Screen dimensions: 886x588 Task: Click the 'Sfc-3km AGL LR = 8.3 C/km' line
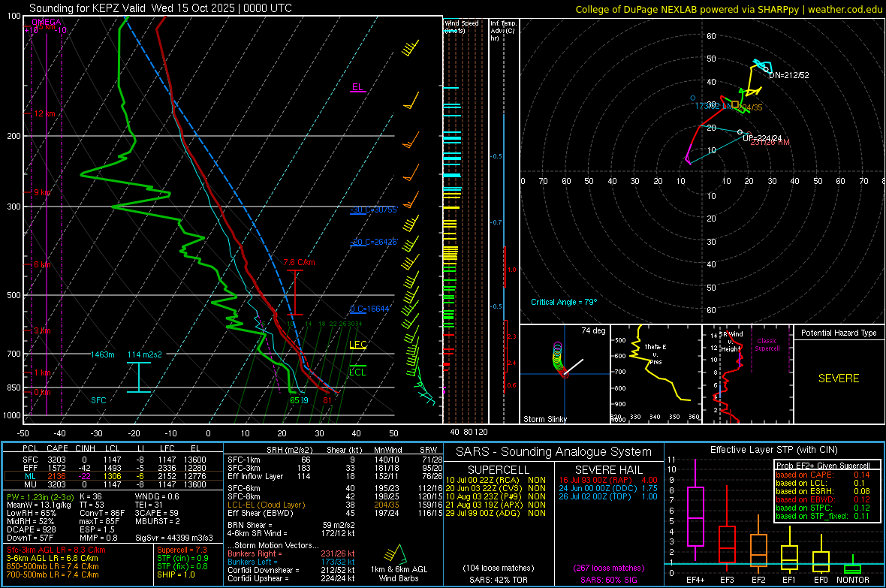click(x=56, y=550)
